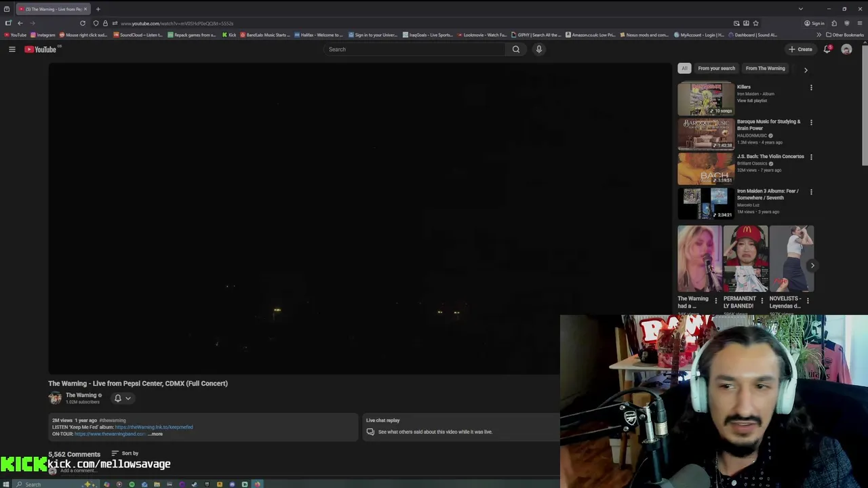Open the browser application menu
Image resolution: width=868 pixels, height=488 pixels.
click(859, 23)
